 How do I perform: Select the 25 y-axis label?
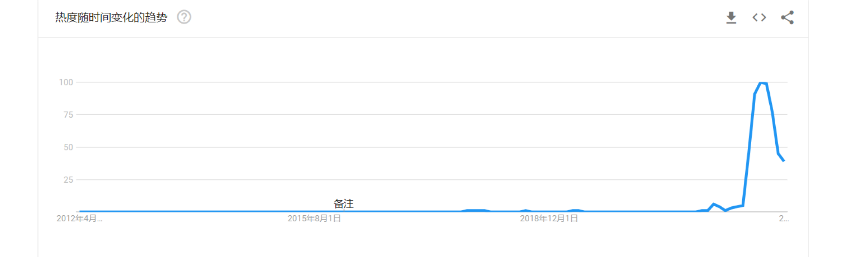click(x=68, y=180)
